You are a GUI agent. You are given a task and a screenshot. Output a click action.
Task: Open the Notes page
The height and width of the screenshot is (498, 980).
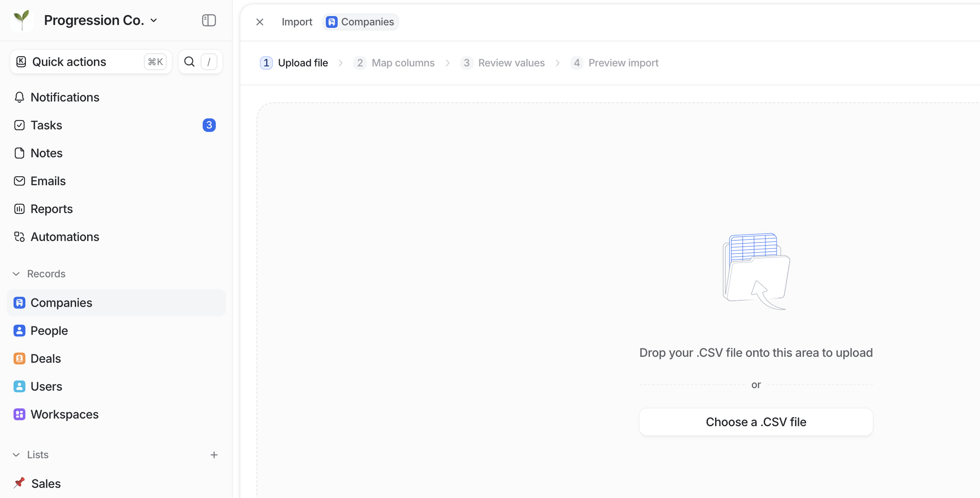tap(46, 153)
